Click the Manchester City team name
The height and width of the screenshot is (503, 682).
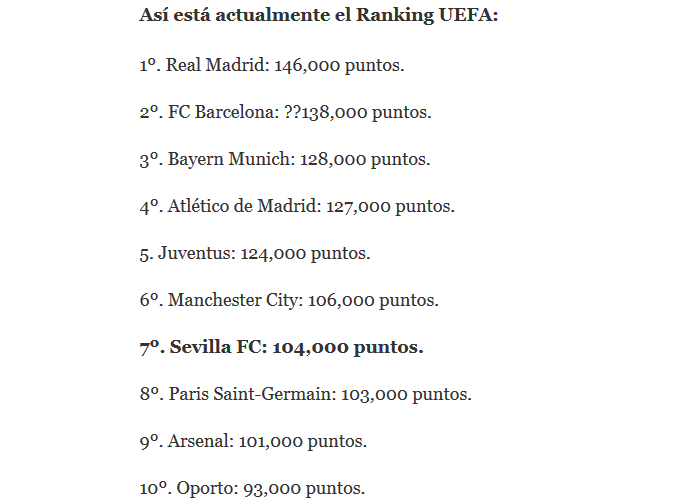pyautogui.click(x=232, y=300)
